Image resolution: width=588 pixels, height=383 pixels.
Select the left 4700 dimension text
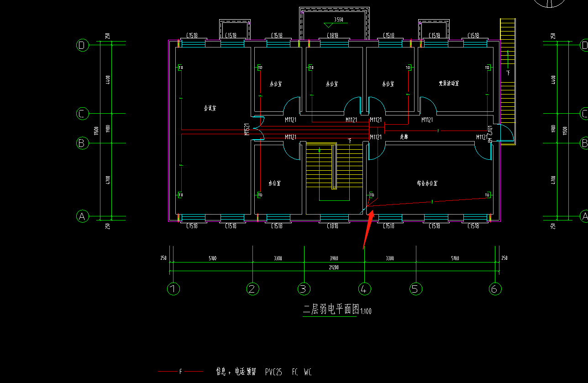tap(108, 179)
